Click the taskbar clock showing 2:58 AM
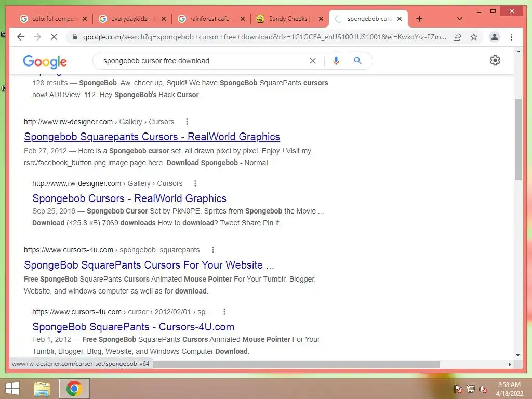532x399 pixels. [509, 389]
